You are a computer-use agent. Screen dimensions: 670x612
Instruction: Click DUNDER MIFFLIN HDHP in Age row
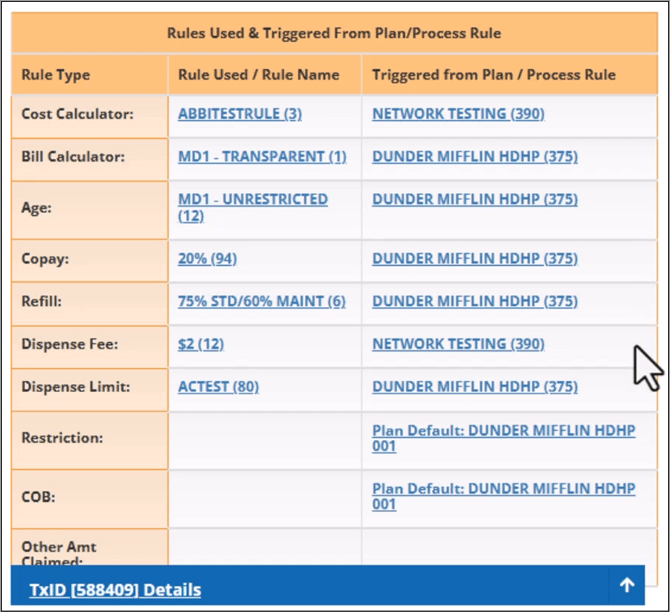tap(474, 200)
